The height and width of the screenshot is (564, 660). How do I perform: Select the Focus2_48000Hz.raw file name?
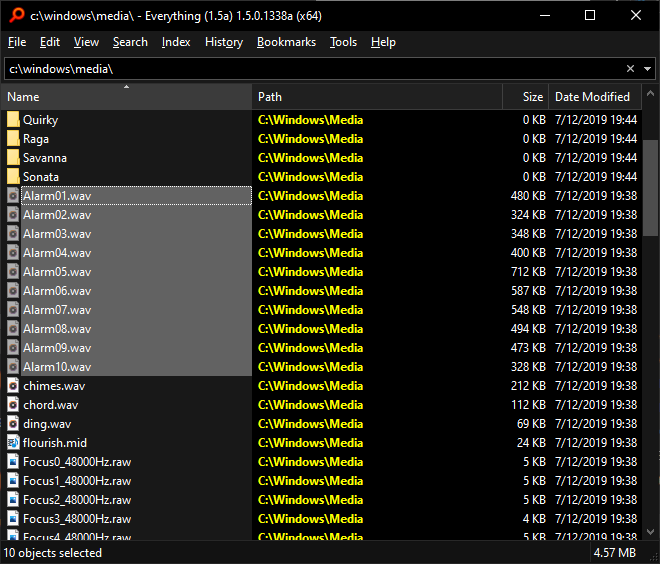click(x=77, y=500)
